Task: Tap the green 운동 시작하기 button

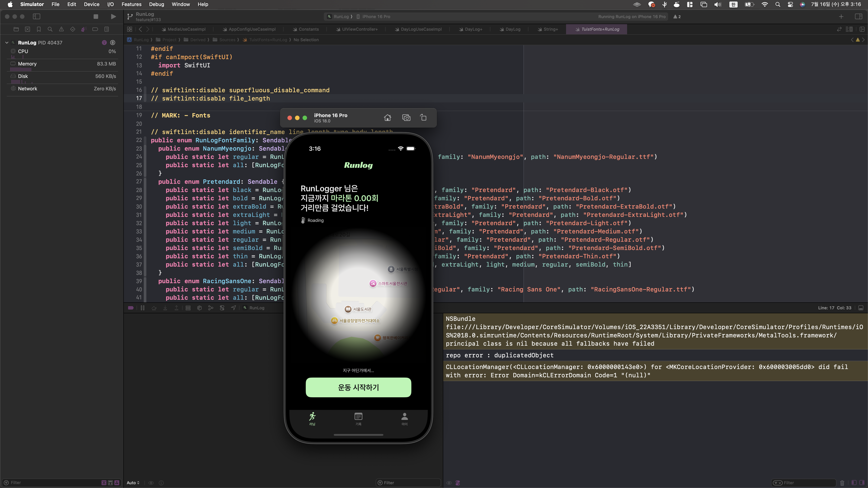Action: click(x=358, y=387)
